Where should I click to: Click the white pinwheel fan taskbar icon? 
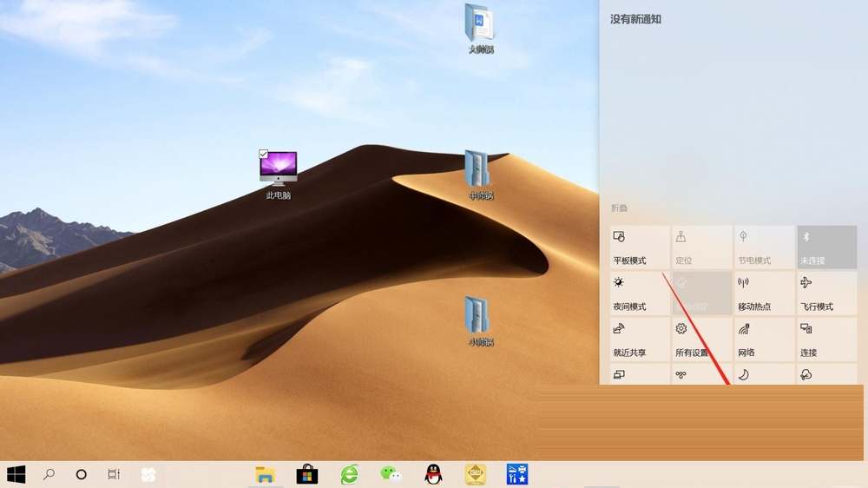tap(148, 475)
